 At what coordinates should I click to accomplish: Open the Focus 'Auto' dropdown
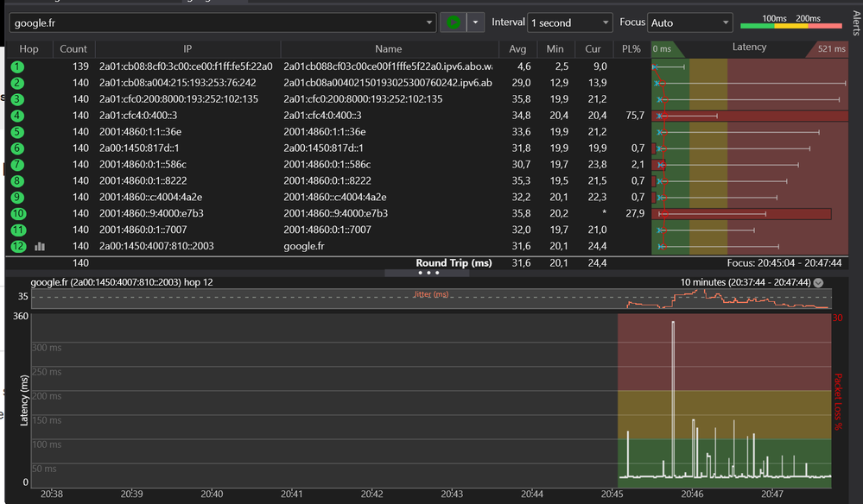(689, 23)
